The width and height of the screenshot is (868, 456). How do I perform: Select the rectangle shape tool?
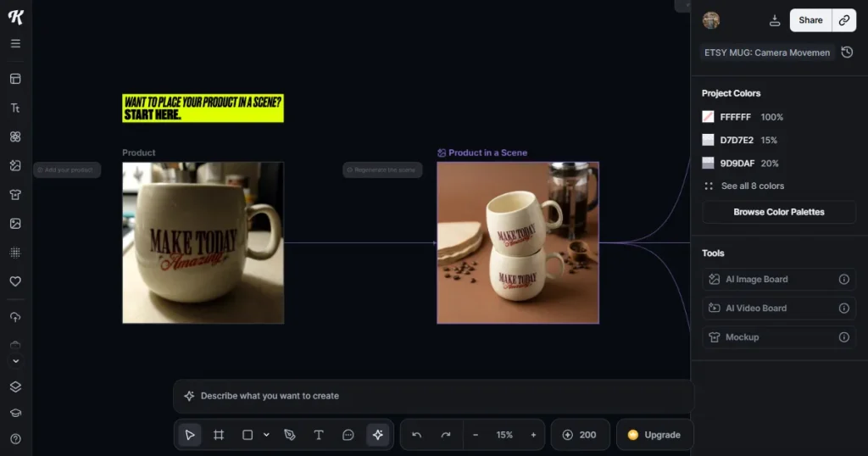click(x=248, y=435)
